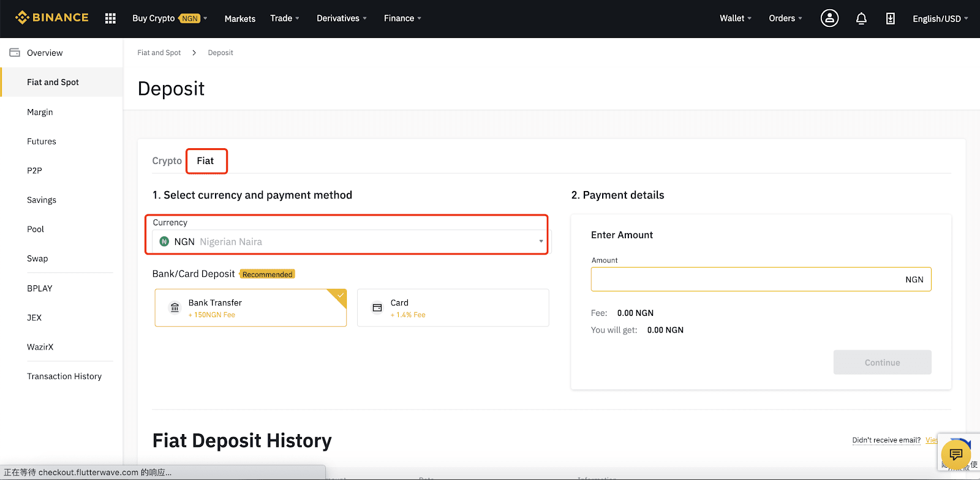The width and height of the screenshot is (980, 480).
Task: Click the '+ 1.4% Fee' text
Action: (408, 315)
